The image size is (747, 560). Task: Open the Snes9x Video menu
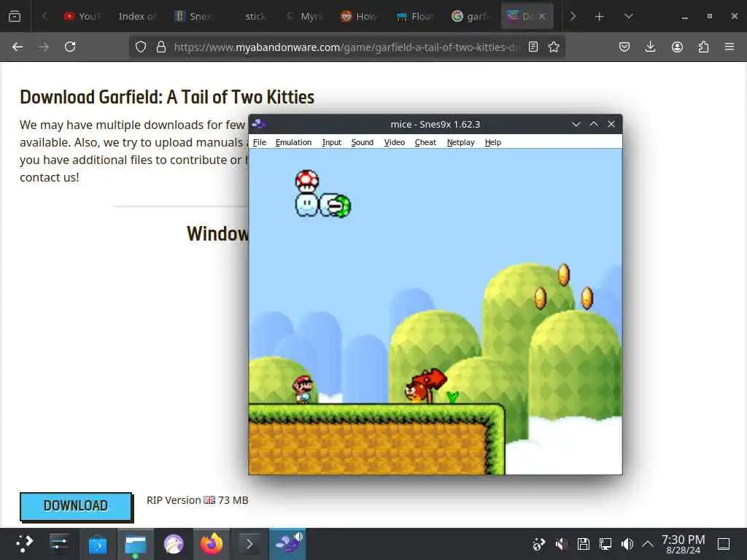point(395,142)
